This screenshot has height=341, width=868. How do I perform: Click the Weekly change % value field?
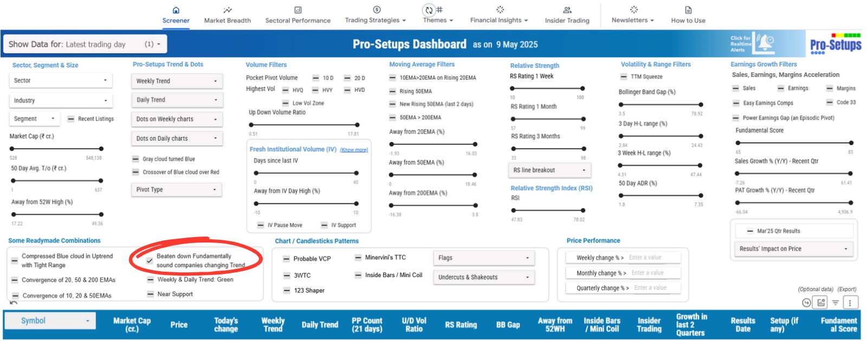coord(653,258)
